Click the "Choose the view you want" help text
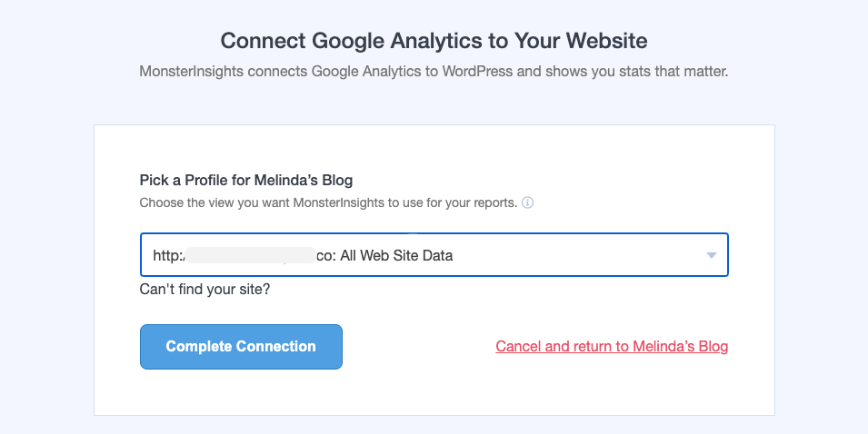This screenshot has height=434, width=868. pos(328,203)
